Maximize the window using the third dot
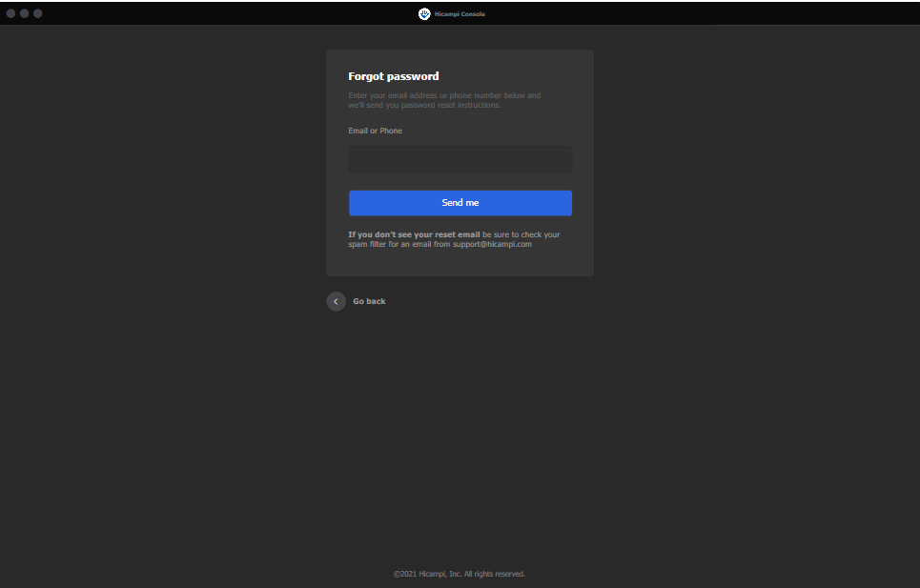This screenshot has height=588, width=920. (38, 13)
